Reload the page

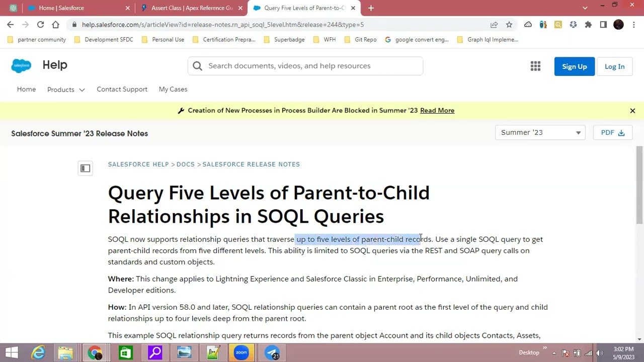[x=40, y=24]
